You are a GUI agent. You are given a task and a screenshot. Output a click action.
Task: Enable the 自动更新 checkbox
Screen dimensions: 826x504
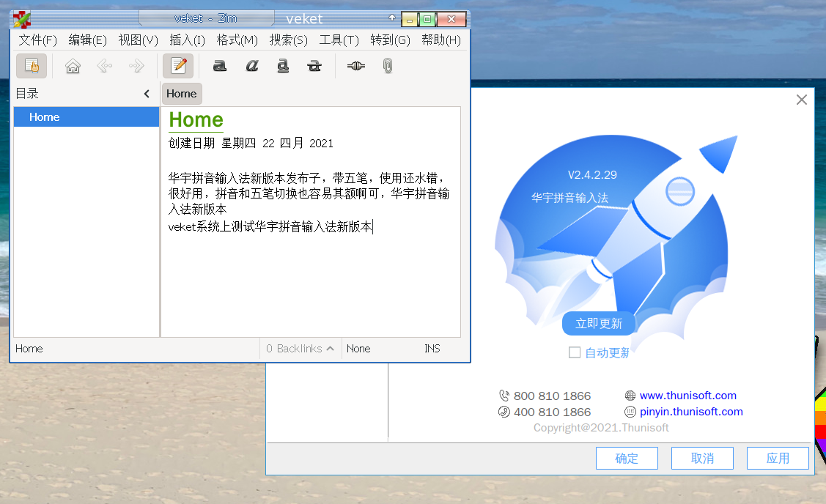[575, 352]
